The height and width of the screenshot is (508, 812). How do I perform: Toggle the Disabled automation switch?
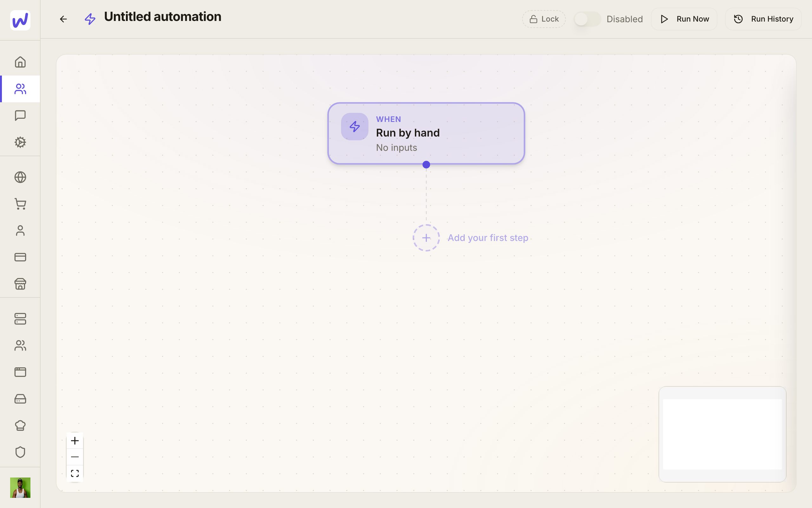pyautogui.click(x=587, y=19)
